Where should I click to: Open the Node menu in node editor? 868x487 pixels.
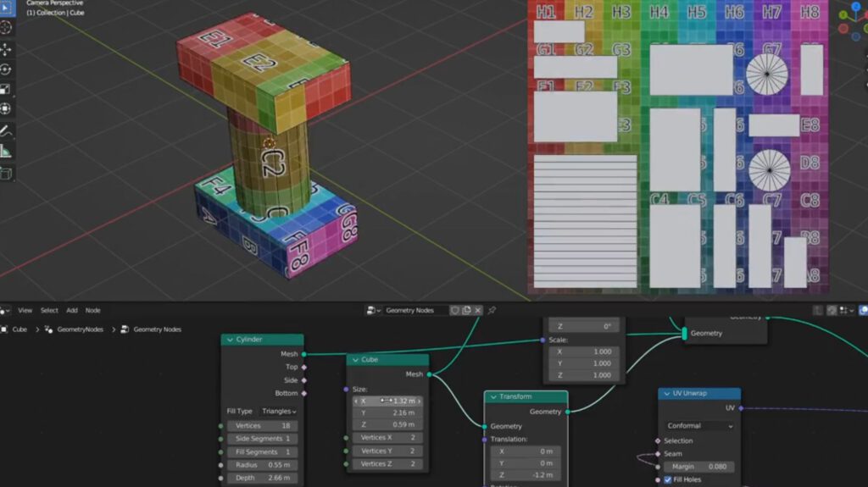coord(93,311)
